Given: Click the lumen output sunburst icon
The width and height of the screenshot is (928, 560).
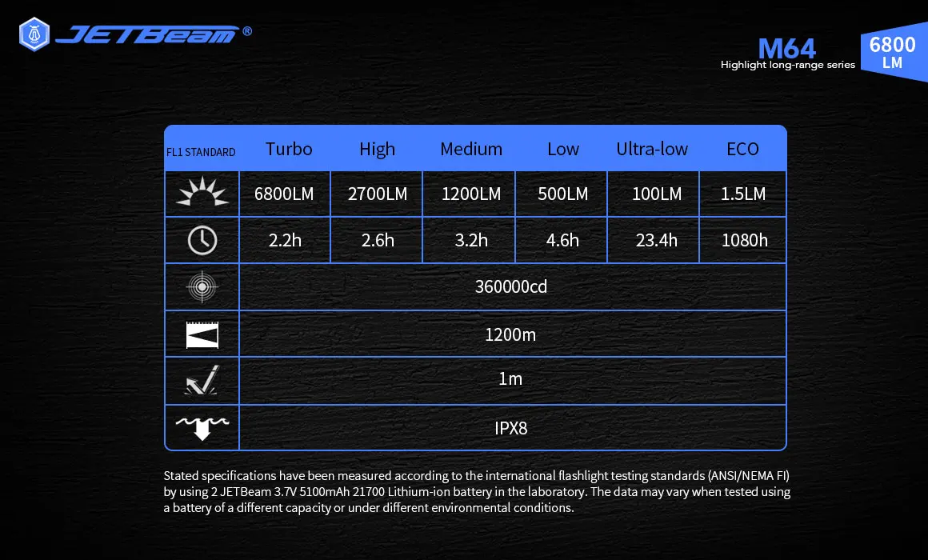Looking at the screenshot, I should [x=202, y=192].
